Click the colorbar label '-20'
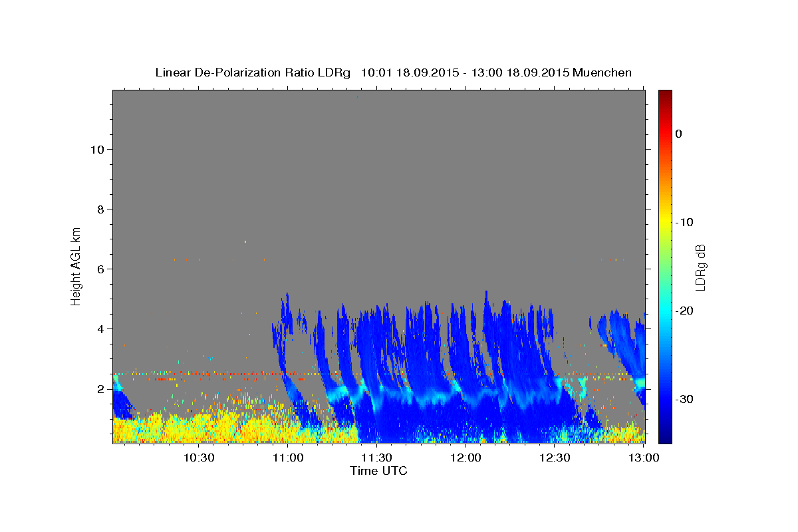798x532 pixels. 684,311
